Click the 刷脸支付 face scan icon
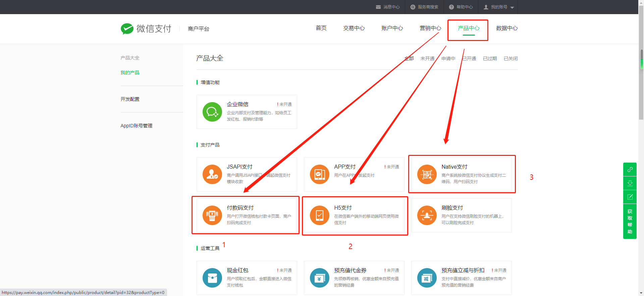The width and height of the screenshot is (644, 296). tap(427, 215)
